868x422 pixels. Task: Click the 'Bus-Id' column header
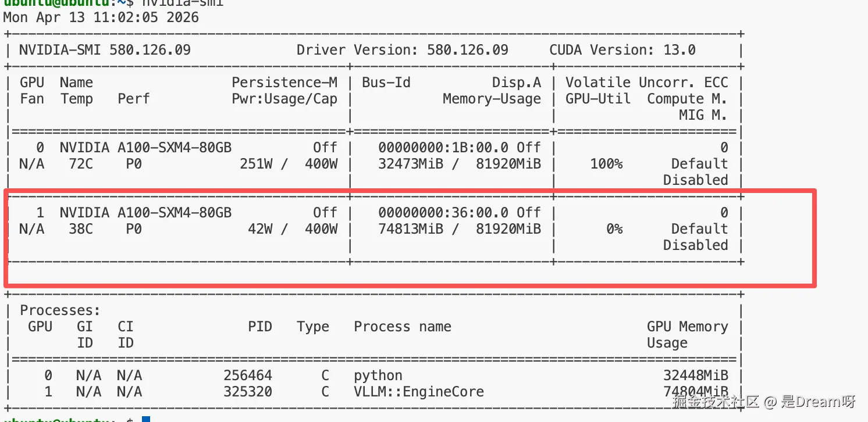pyautogui.click(x=386, y=83)
